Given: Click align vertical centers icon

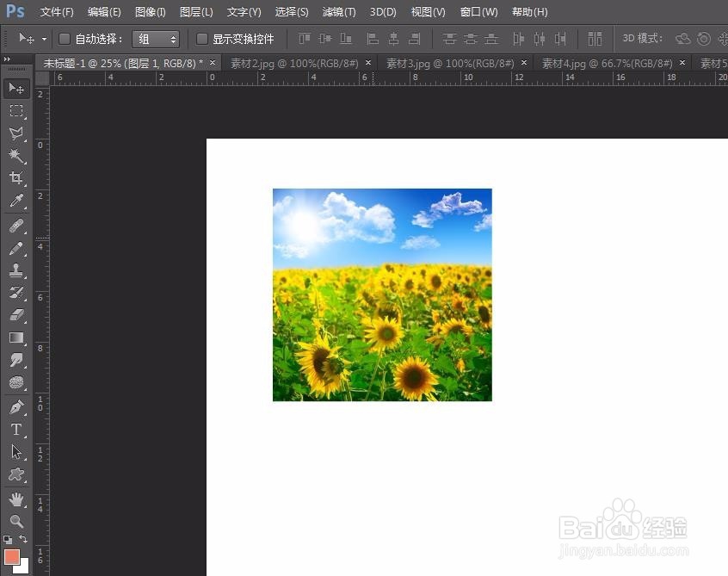Looking at the screenshot, I should click(x=325, y=39).
